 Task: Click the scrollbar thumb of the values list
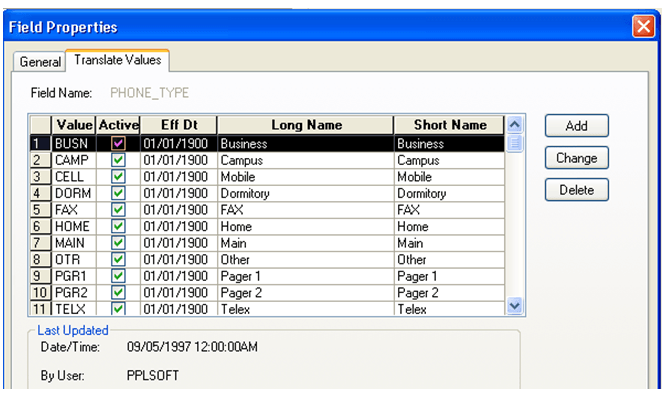click(x=515, y=143)
